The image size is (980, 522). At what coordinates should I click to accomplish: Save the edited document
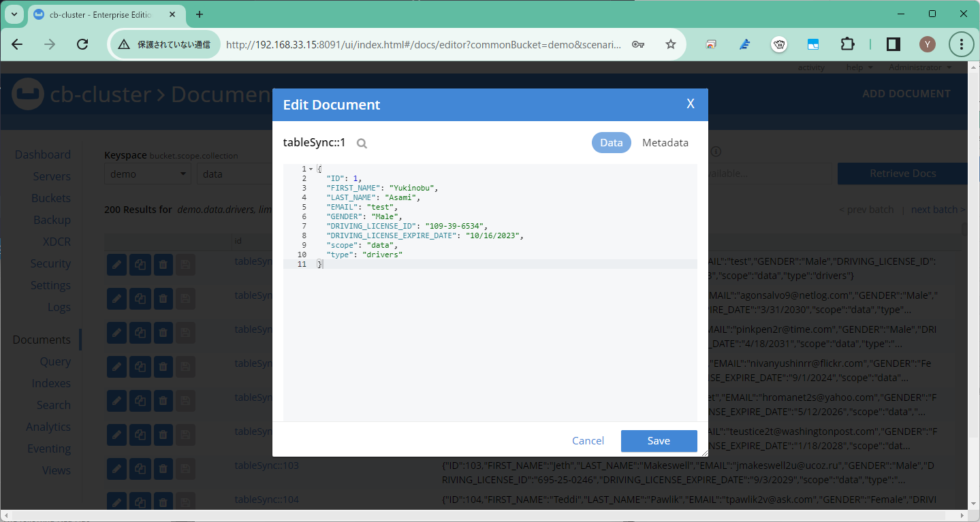[x=658, y=441]
